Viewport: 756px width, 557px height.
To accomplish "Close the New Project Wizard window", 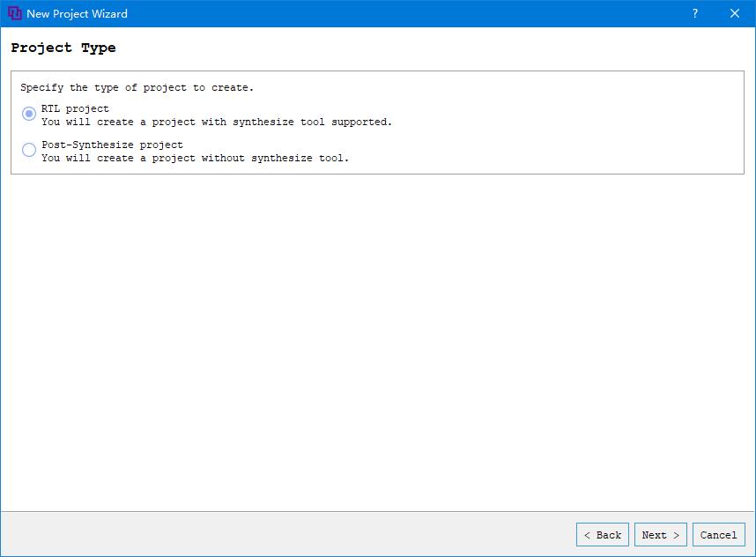I will (734, 13).
